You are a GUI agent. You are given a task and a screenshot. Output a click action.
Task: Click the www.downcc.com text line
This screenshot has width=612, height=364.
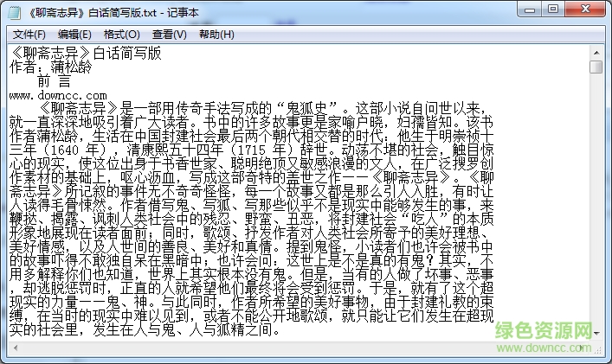coord(58,95)
